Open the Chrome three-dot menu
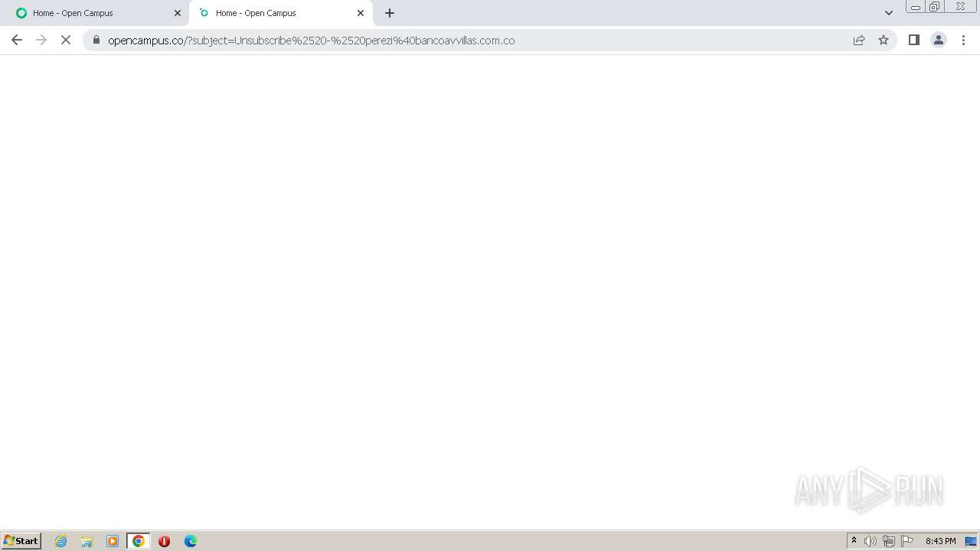 click(x=963, y=40)
